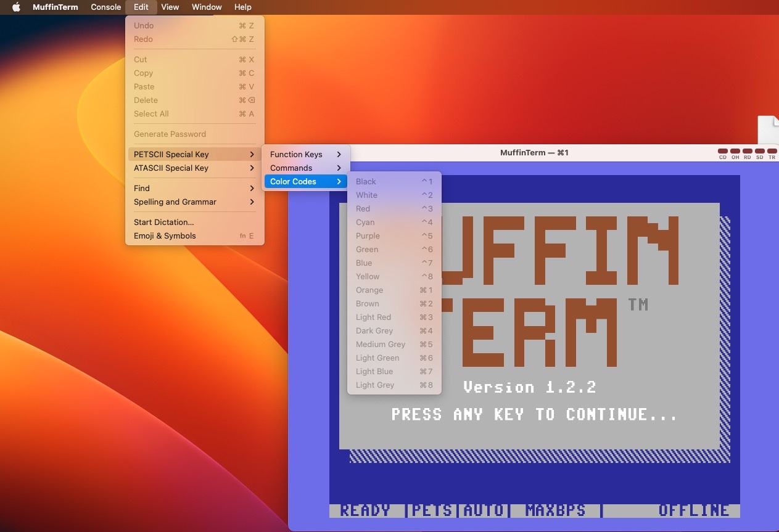779x532 pixels.
Task: Expand the Spelling and Grammar submenu
Action: (x=195, y=202)
